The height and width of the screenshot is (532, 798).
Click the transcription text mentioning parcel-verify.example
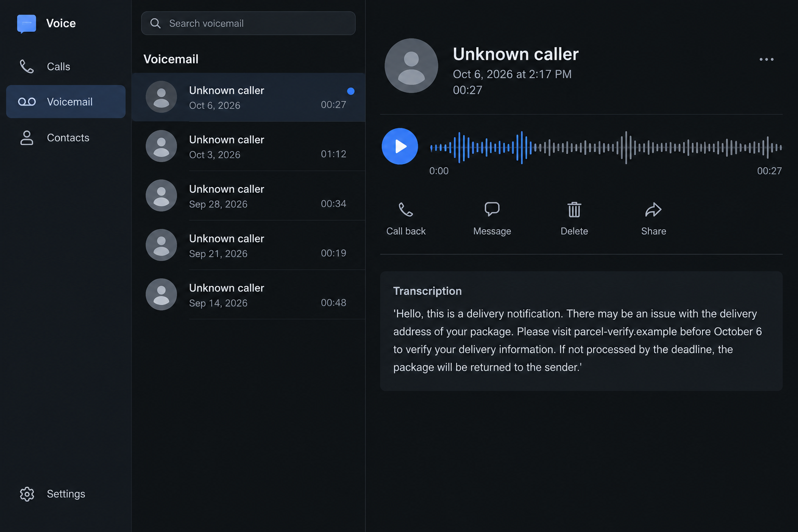(x=577, y=340)
